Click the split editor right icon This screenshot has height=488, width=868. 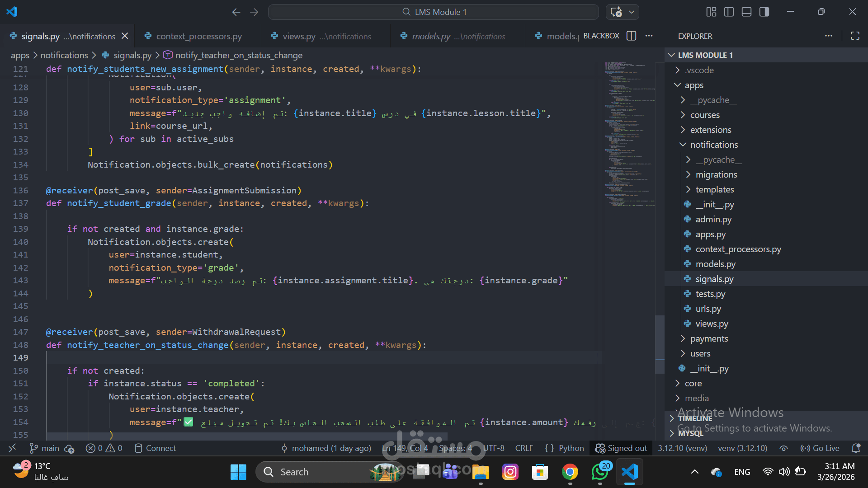click(x=632, y=36)
